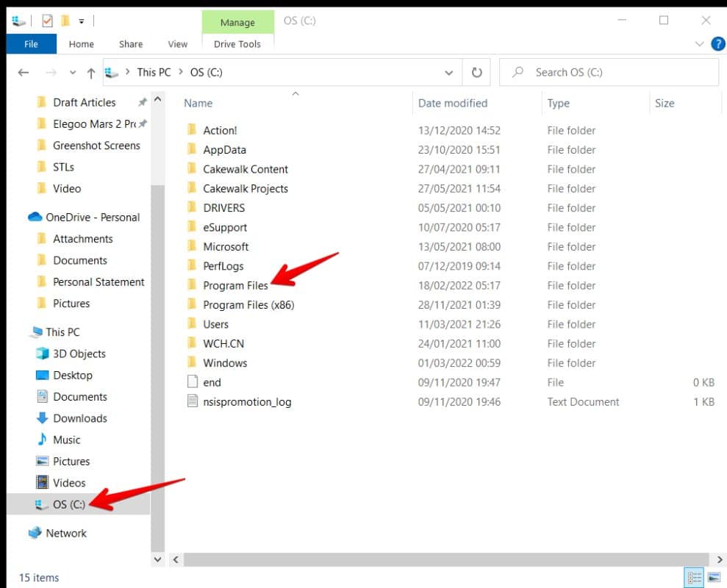Expand the address bar history dropdown
This screenshot has width=727, height=588.
[x=448, y=73]
